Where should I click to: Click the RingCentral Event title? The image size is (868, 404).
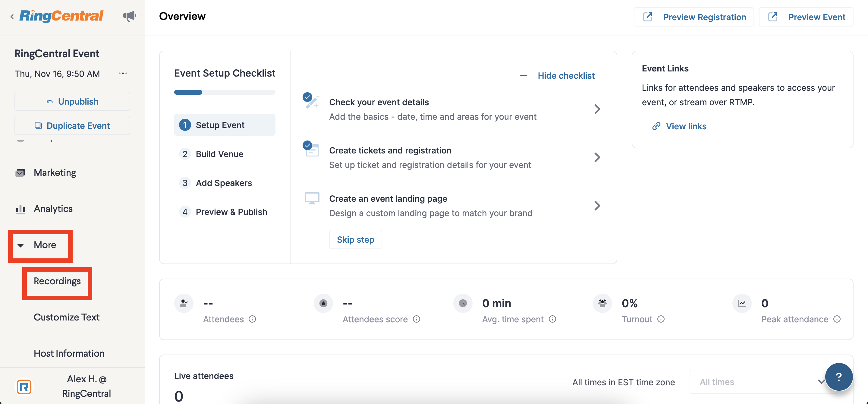[x=57, y=53]
